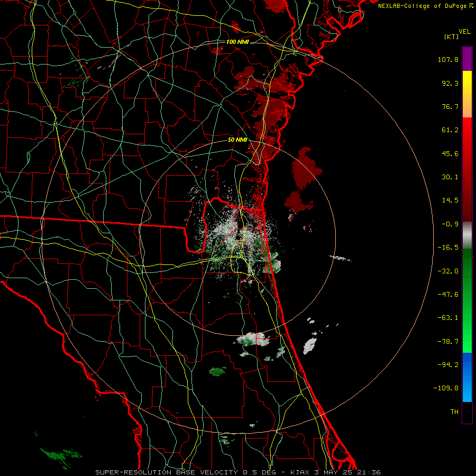Click the 92.3 velocity scale value
This screenshot has width=476, height=476.
tap(450, 83)
